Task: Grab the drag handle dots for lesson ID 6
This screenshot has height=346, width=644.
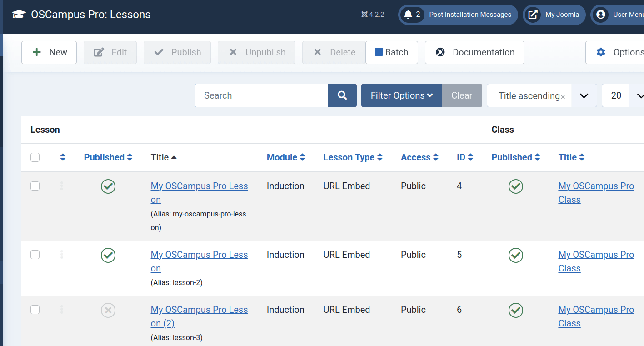Action: point(61,310)
